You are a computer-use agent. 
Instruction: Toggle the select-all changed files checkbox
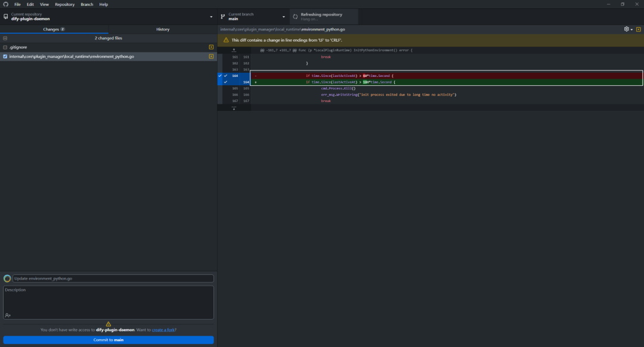tap(5, 38)
